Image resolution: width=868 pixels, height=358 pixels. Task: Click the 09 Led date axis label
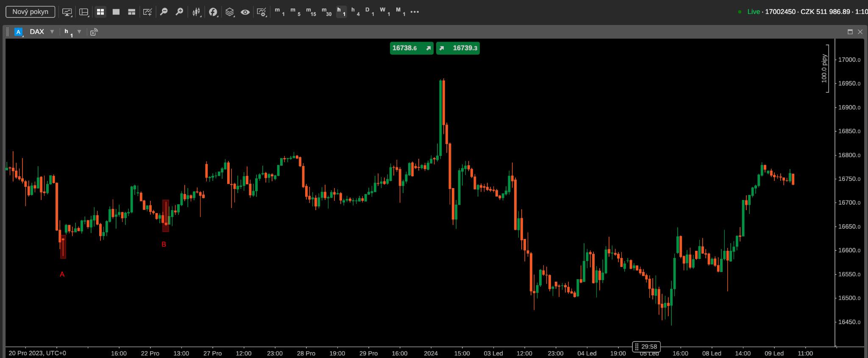(774, 353)
